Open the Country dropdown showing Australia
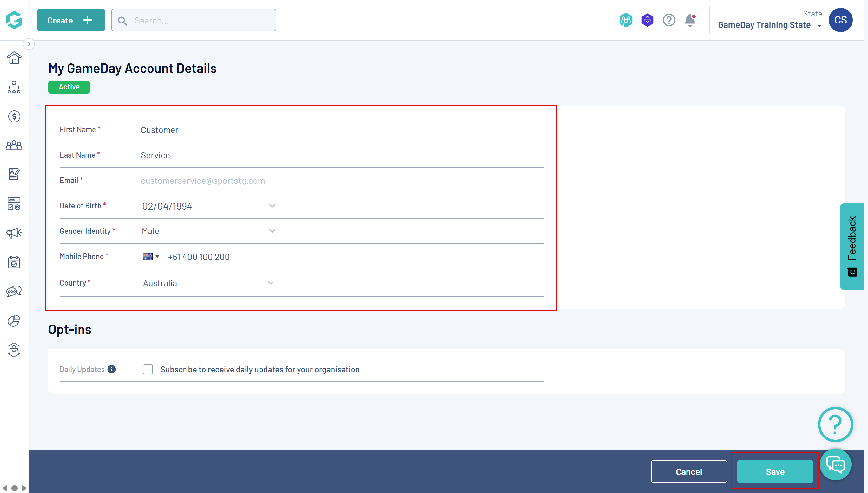This screenshot has height=493, width=868. pyautogui.click(x=271, y=283)
